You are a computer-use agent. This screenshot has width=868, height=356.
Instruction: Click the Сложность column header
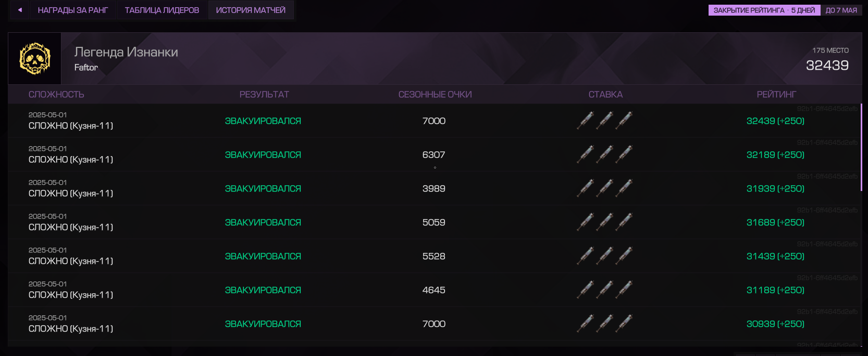(x=56, y=94)
